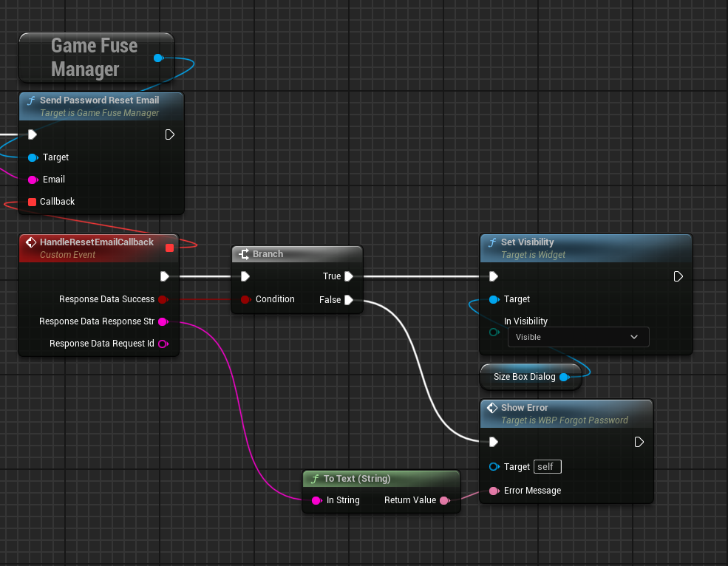Click the function icon on Send Password Reset Email
This screenshot has height=566, width=728.
(31, 100)
